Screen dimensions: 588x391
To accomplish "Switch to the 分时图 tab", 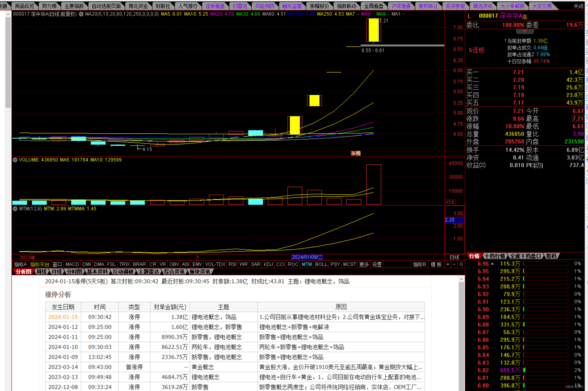I will (74, 272).
